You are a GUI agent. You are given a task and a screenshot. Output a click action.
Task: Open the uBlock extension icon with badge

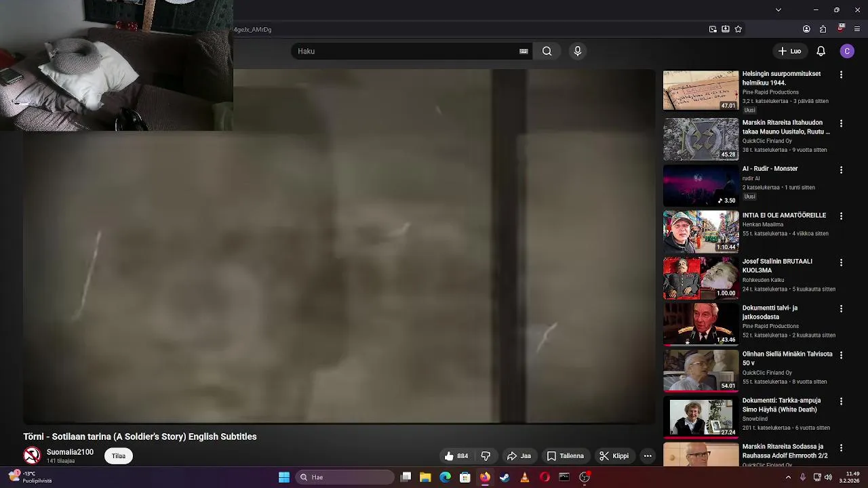coord(841,28)
